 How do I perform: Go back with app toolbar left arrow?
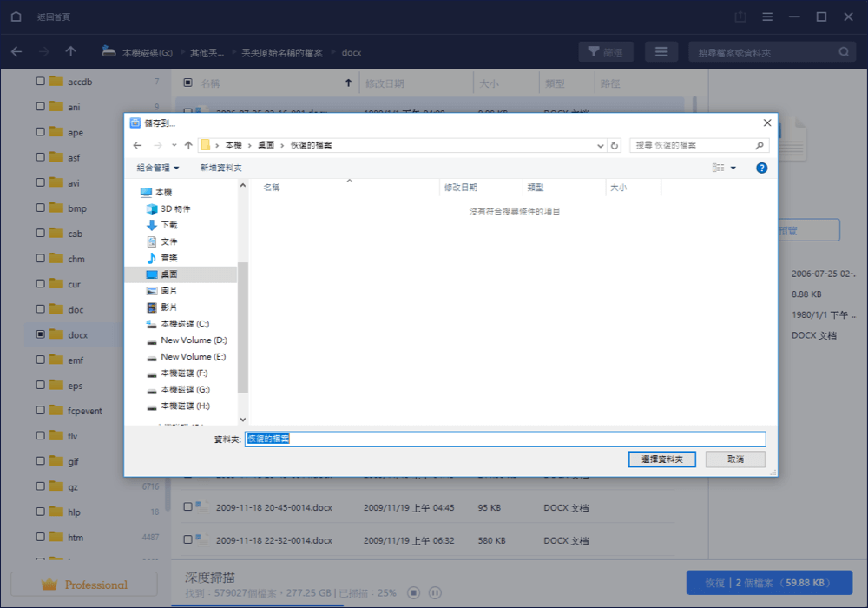point(16,52)
